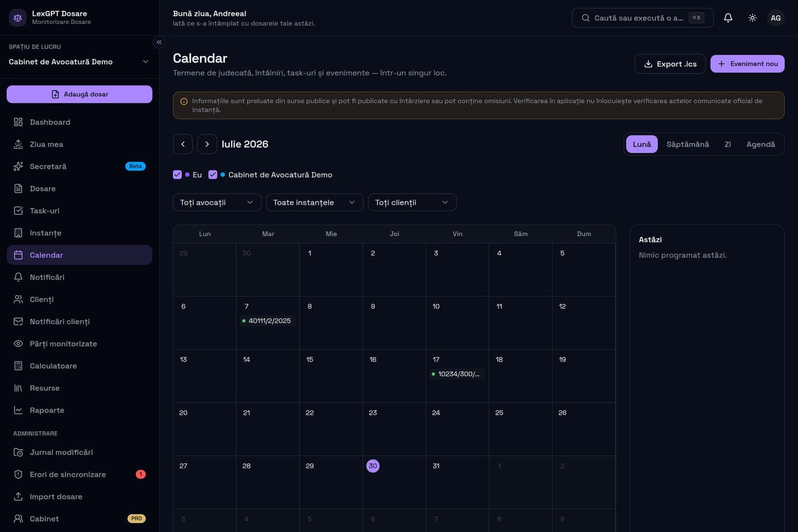Image resolution: width=798 pixels, height=532 pixels.
Task: Click the download icon in Export .ics
Action: pyautogui.click(x=648, y=64)
